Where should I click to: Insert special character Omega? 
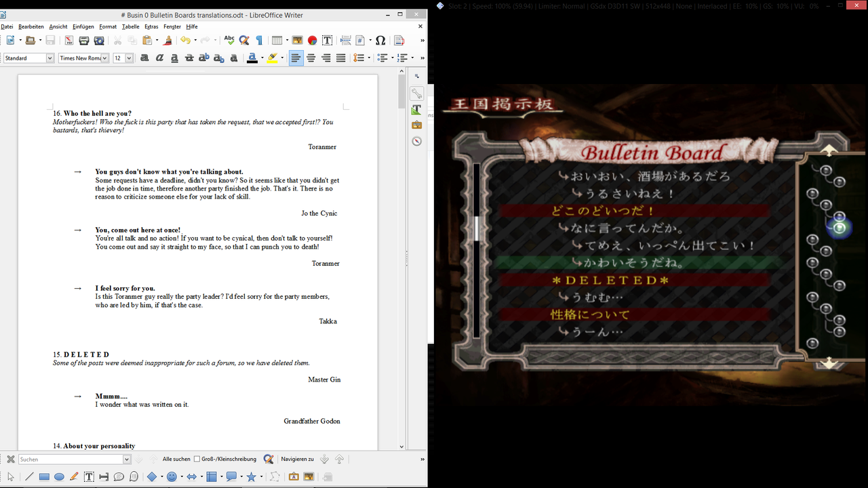click(380, 41)
